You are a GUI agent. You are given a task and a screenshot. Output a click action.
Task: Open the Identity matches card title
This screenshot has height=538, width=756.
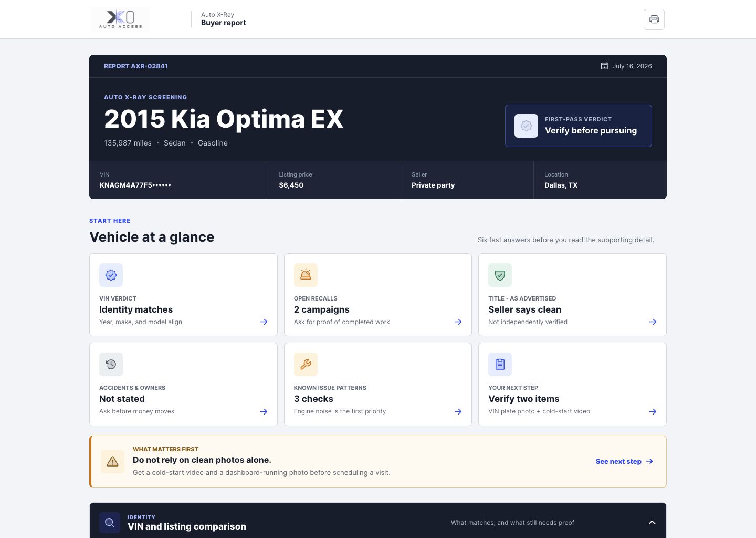[136, 309]
